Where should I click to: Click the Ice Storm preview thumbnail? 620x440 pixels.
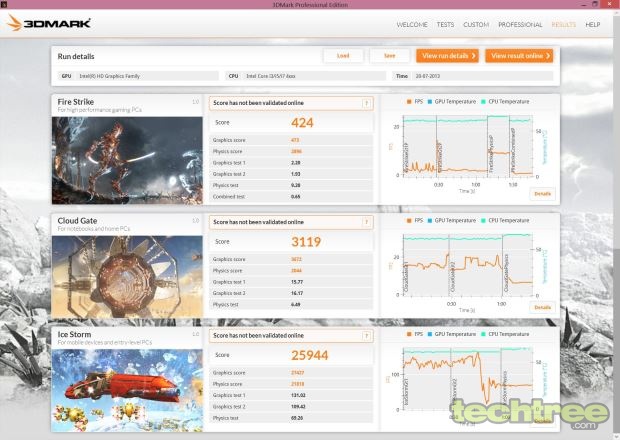pyautogui.click(x=127, y=390)
